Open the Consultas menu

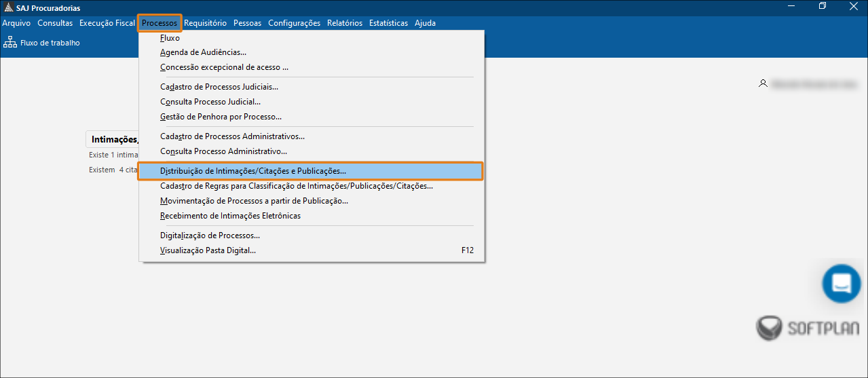point(55,23)
